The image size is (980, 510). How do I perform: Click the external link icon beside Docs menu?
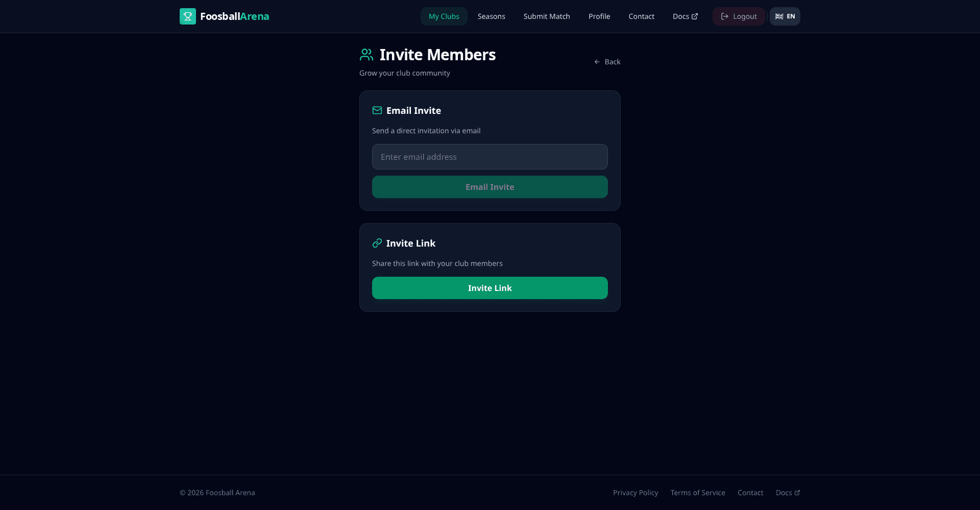696,16
